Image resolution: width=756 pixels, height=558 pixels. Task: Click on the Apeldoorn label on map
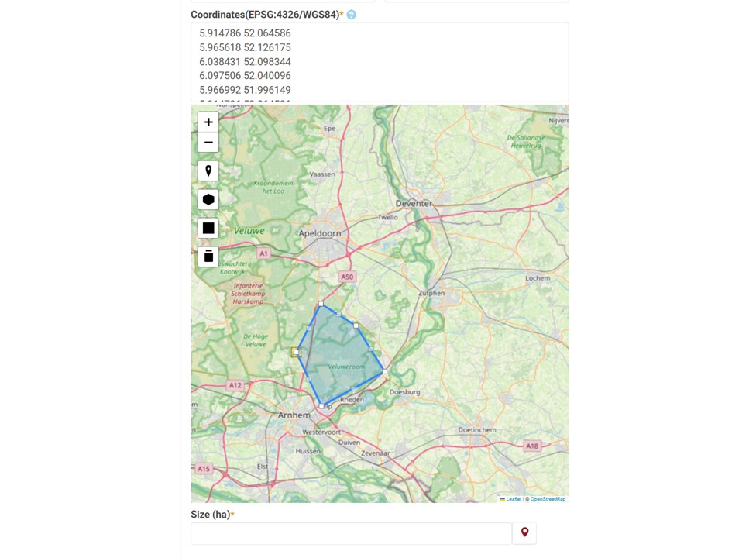point(320,233)
